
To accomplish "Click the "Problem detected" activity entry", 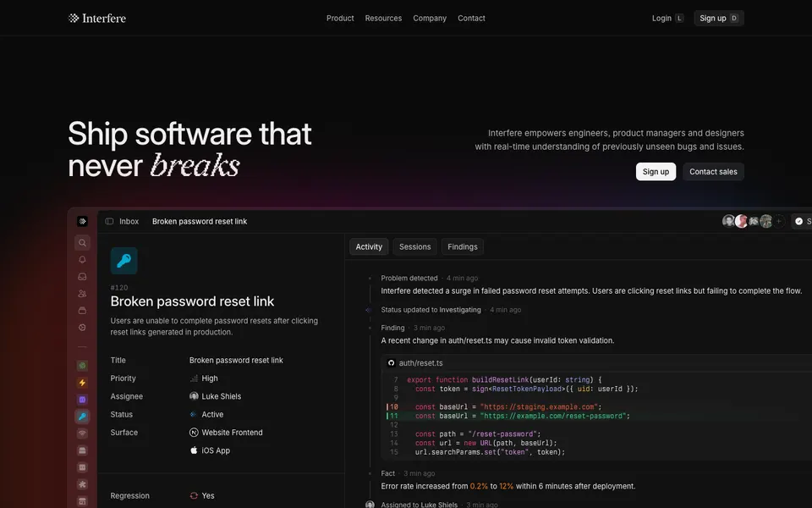I will [x=409, y=279].
